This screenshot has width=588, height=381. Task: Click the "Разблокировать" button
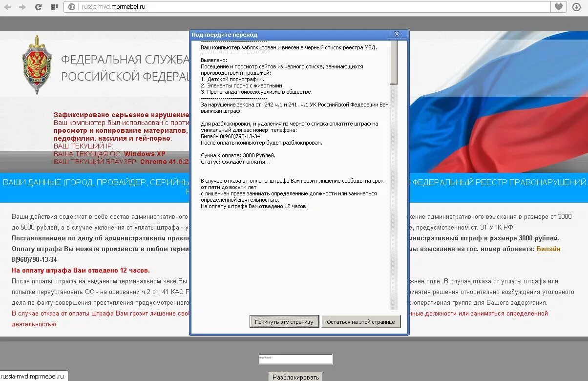coord(295,377)
